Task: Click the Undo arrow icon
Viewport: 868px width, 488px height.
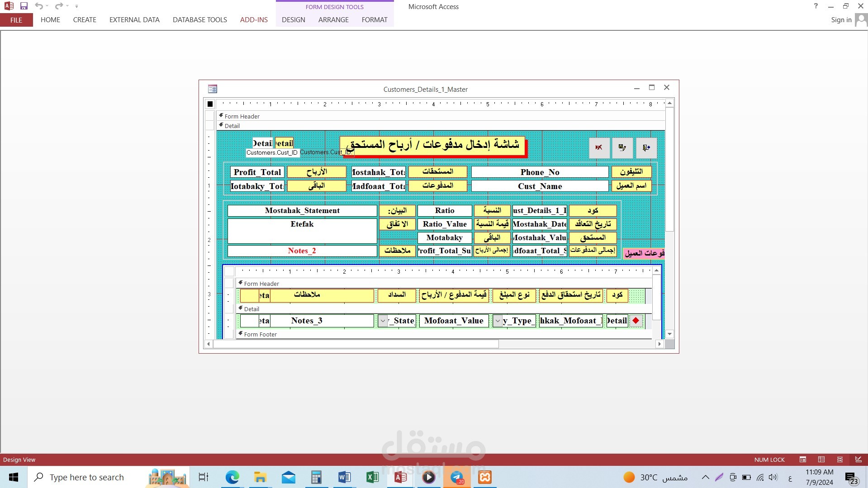Action: (x=39, y=6)
